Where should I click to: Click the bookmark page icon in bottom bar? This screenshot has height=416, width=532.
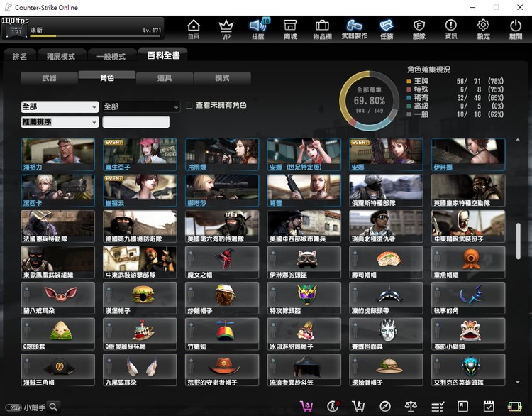462,406
